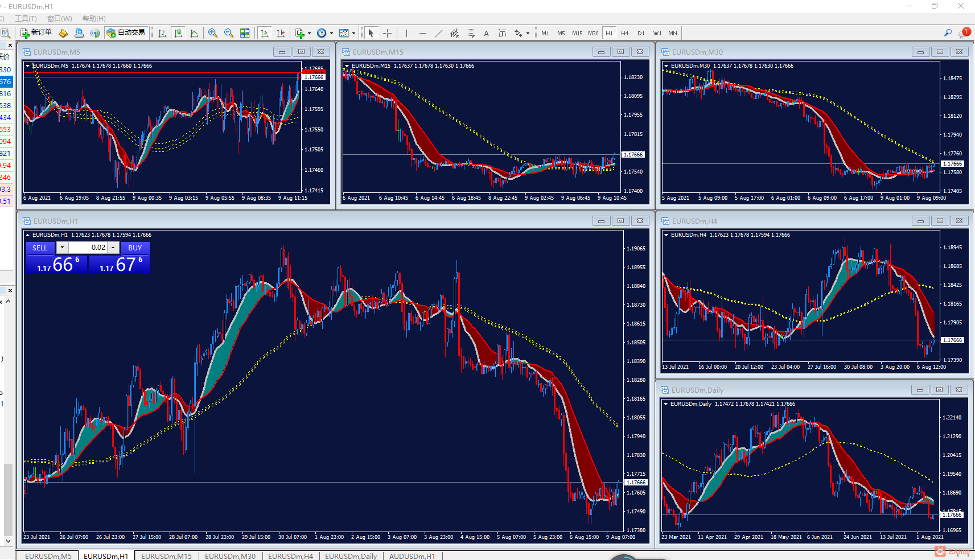
Task: Switch to the AUDUSDm,H1 bottom tab
Action: pos(412,556)
